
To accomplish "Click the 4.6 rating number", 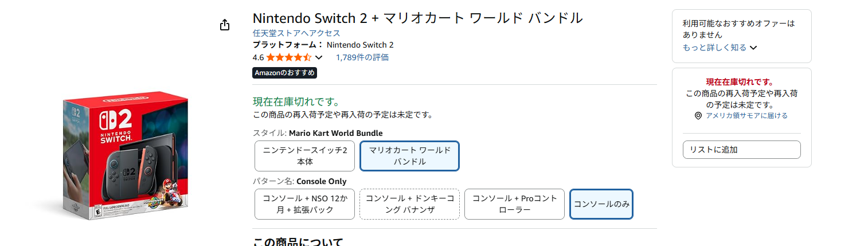I will coord(258,57).
